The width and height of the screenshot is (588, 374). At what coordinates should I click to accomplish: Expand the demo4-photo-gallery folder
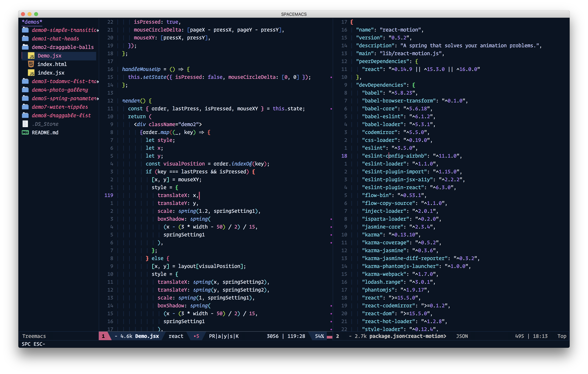pos(60,90)
